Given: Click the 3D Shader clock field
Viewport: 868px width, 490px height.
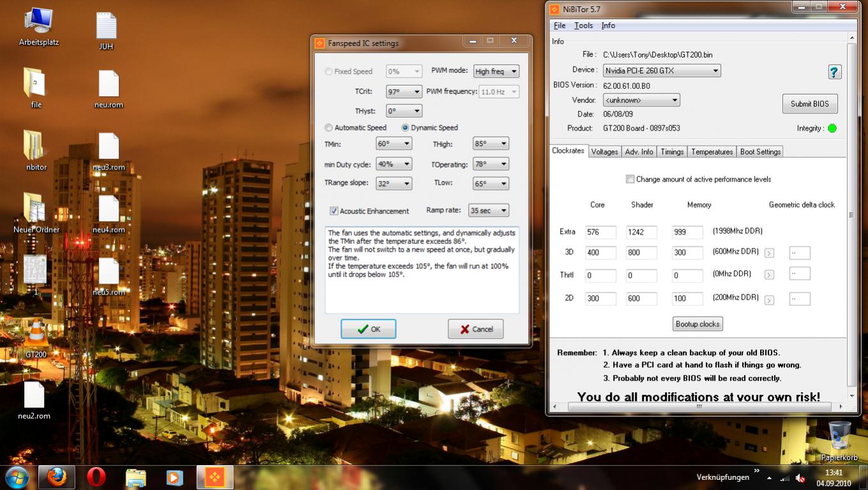Looking at the screenshot, I should 641,253.
